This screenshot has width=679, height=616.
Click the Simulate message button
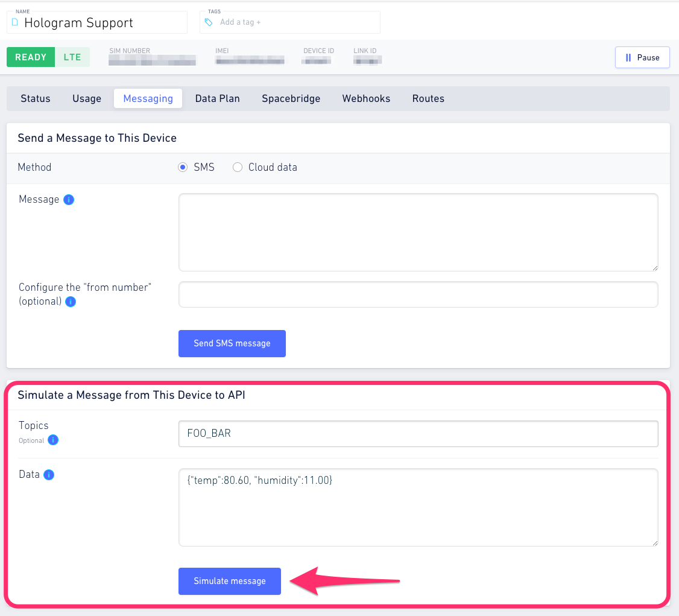click(x=230, y=582)
